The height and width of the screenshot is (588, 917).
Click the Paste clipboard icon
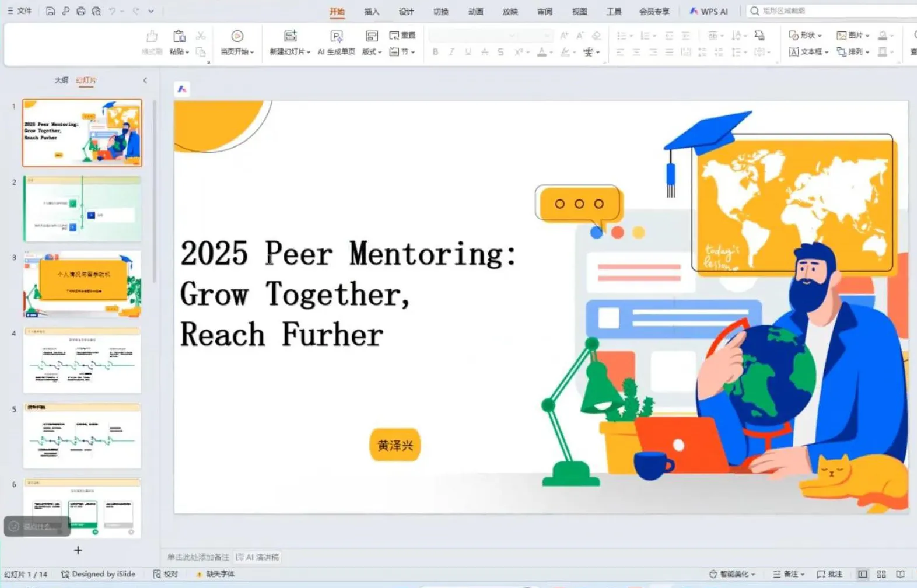point(179,36)
